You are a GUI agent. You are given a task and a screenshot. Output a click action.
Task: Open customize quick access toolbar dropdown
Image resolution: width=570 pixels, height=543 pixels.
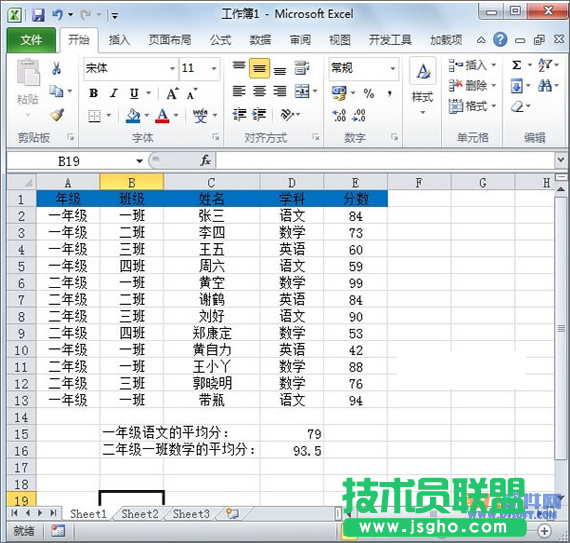coord(115,15)
